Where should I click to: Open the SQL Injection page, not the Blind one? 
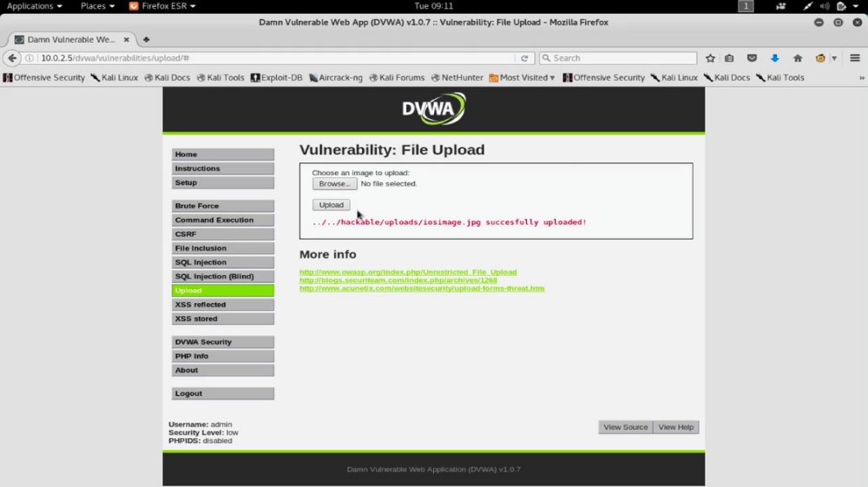(222, 262)
